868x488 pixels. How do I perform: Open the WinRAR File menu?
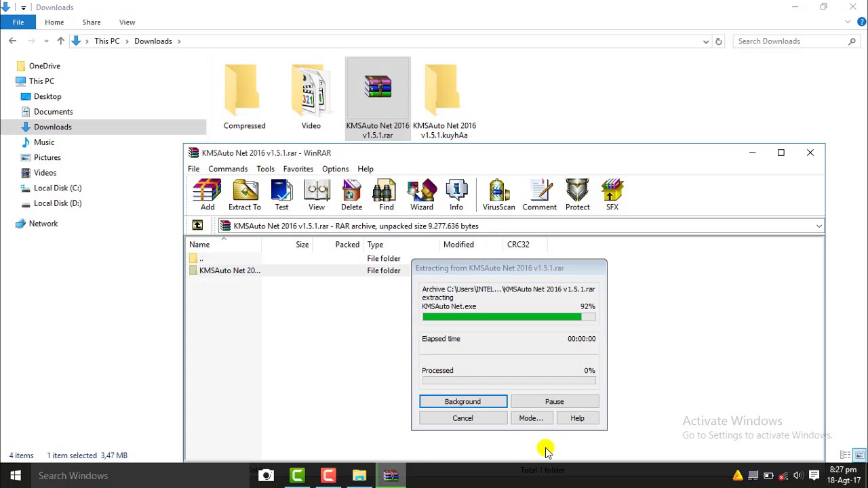tap(193, 169)
